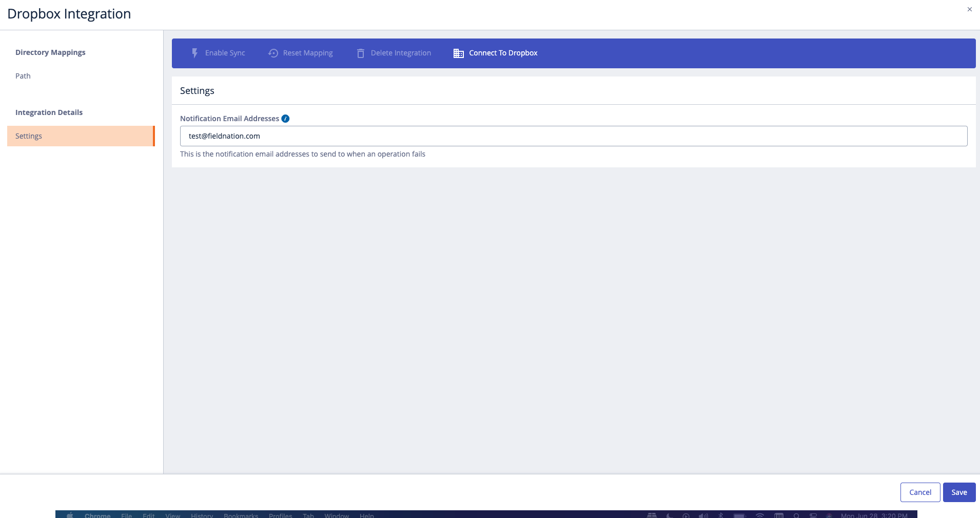
Task: Open the Bookmarks menu in the macOS bar
Action: [x=241, y=515]
